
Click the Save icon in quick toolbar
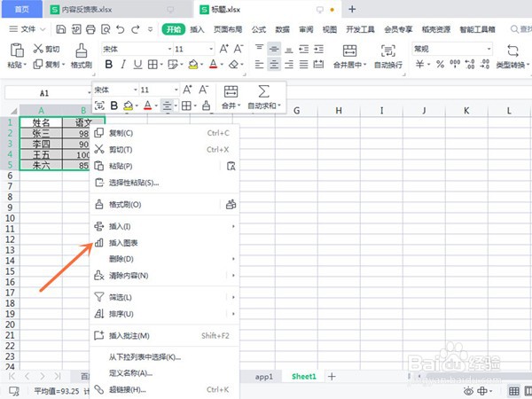[x=60, y=29]
